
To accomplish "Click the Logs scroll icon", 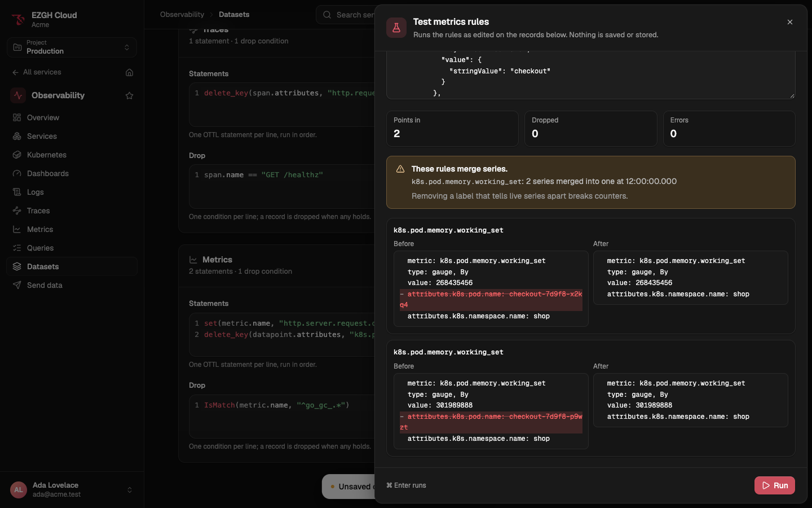I will (17, 192).
